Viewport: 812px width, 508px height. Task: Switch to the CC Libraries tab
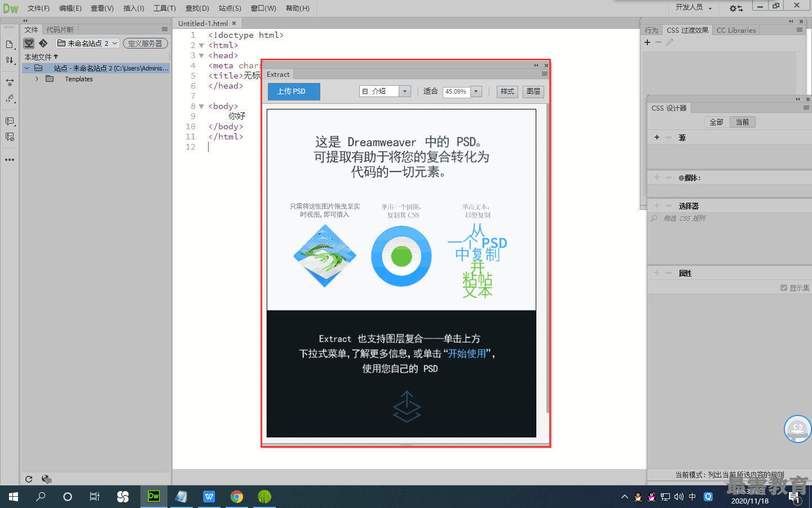pyautogui.click(x=736, y=30)
